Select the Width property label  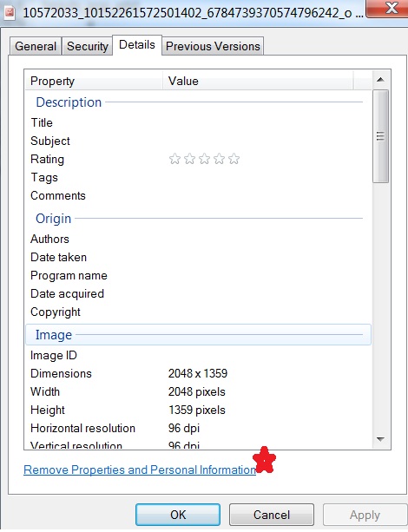45,392
